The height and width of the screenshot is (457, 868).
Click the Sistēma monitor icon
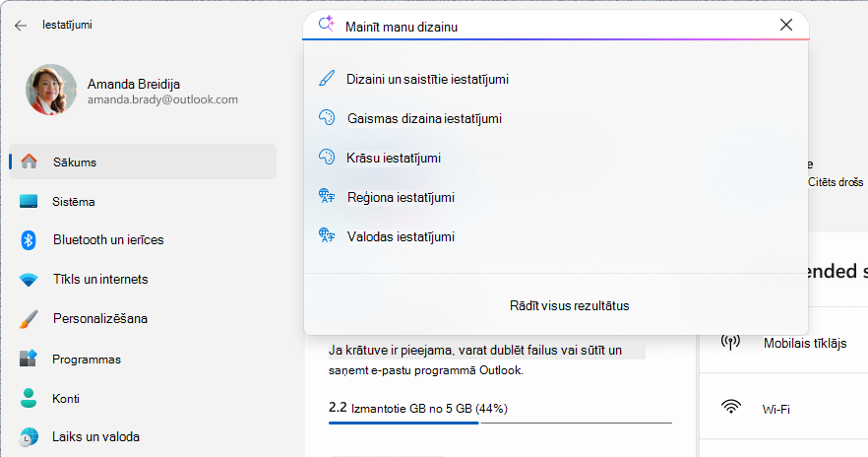pos(29,201)
